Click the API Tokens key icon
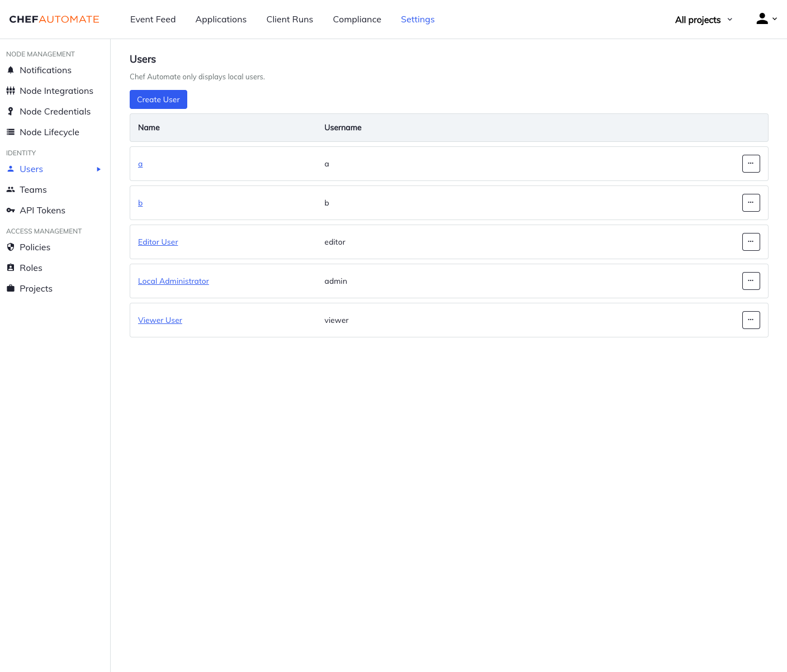This screenshot has height=672, width=787. pos(11,210)
